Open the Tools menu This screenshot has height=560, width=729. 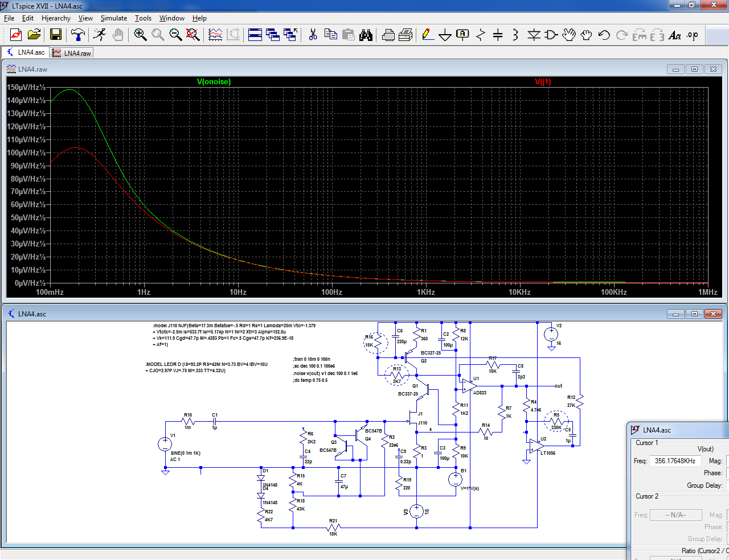[143, 18]
